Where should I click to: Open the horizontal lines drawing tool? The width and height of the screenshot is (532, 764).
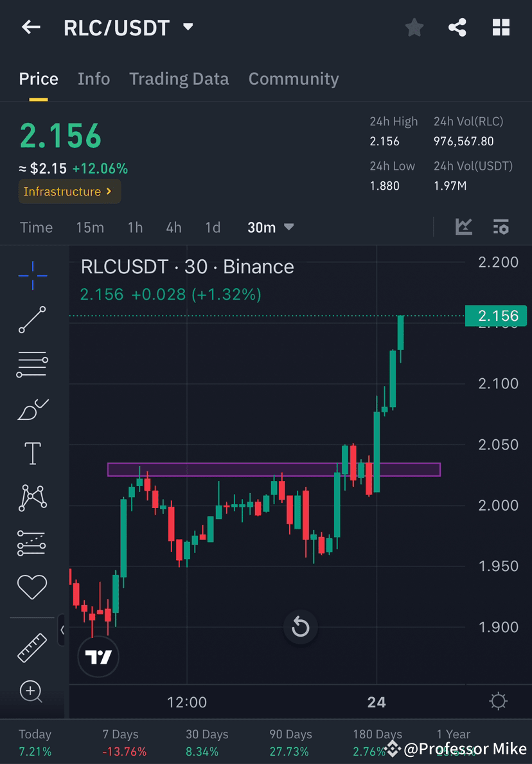(32, 364)
